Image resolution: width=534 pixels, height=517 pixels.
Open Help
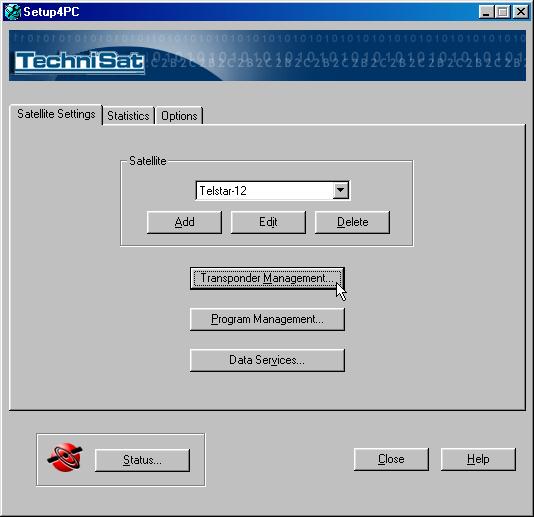pos(478,459)
